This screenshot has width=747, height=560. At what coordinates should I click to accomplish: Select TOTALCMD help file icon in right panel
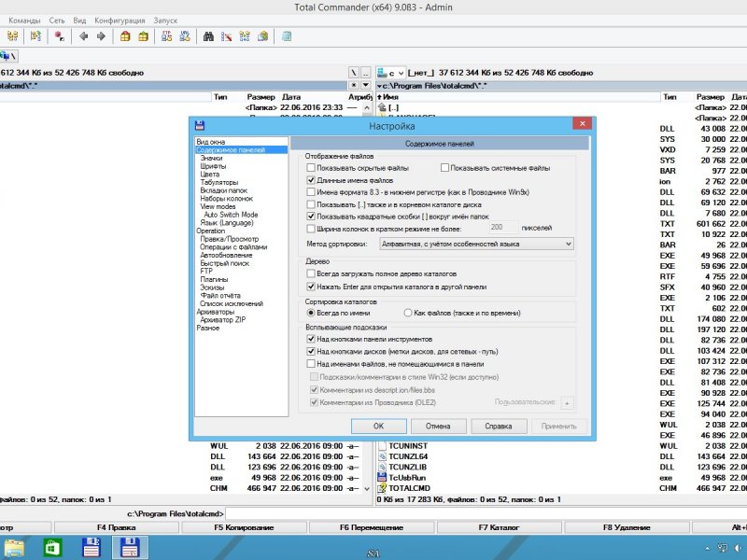(382, 488)
